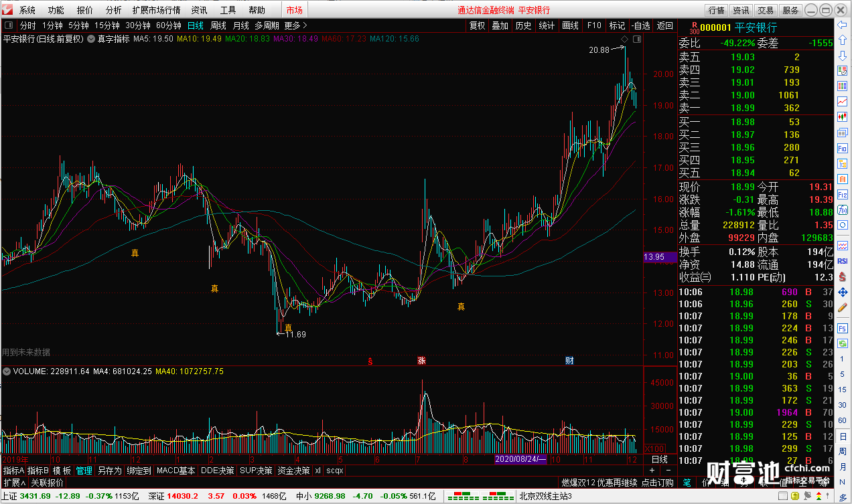Click the round icon beside VOLUME label
852x504 pixels.
[x=7, y=371]
